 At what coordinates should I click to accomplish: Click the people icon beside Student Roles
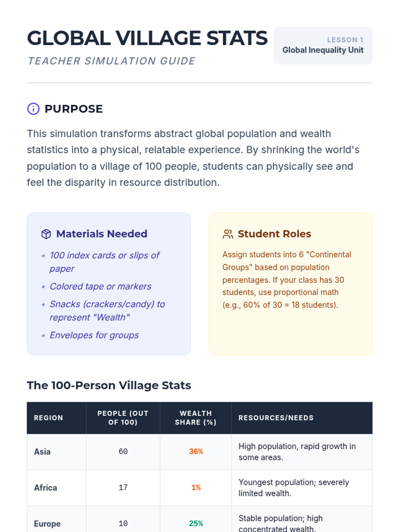[x=228, y=234]
